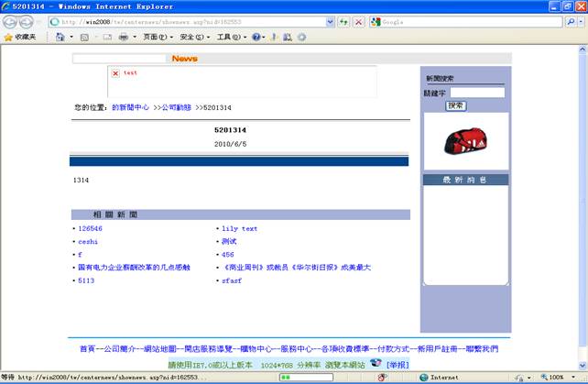Open the 新聞中心 breadcrumb link
The width and height of the screenshot is (588, 384).
click(131, 107)
